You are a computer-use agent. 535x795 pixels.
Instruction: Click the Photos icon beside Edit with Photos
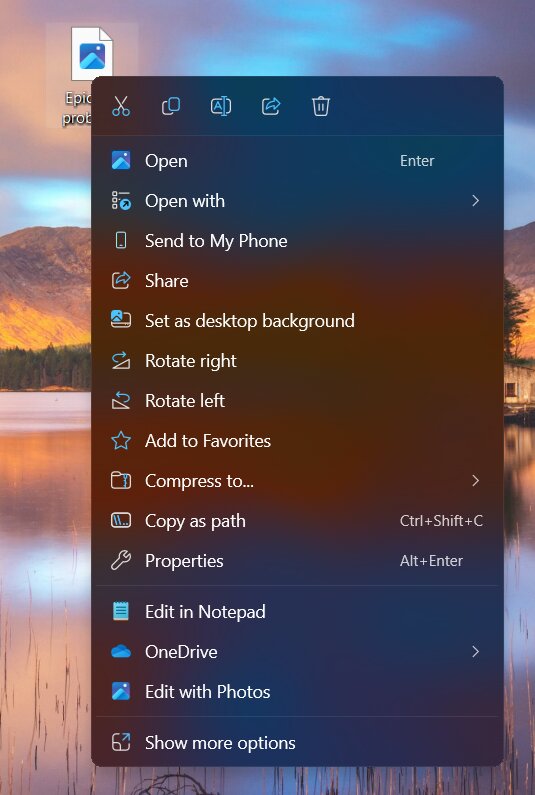[x=121, y=692]
